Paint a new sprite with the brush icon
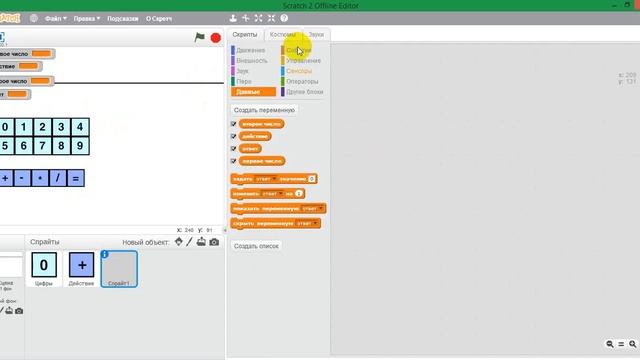 tap(189, 242)
